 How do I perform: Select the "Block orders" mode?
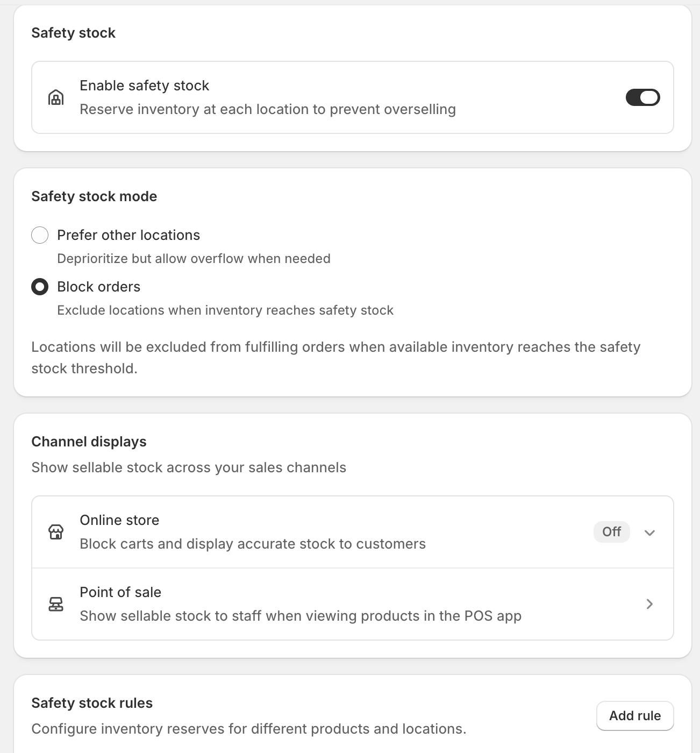40,287
